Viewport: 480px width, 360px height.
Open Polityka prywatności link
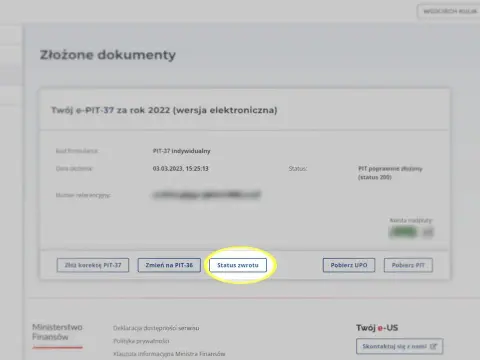141,341
